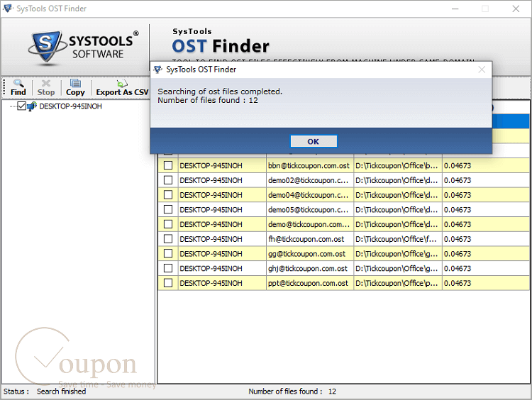
Task: Click path cell D:\Tickcoupon\Office\b...
Action: pyautogui.click(x=398, y=165)
